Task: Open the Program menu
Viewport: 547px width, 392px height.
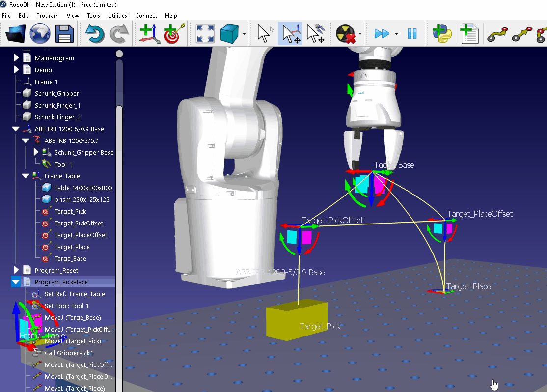Action: click(x=48, y=16)
